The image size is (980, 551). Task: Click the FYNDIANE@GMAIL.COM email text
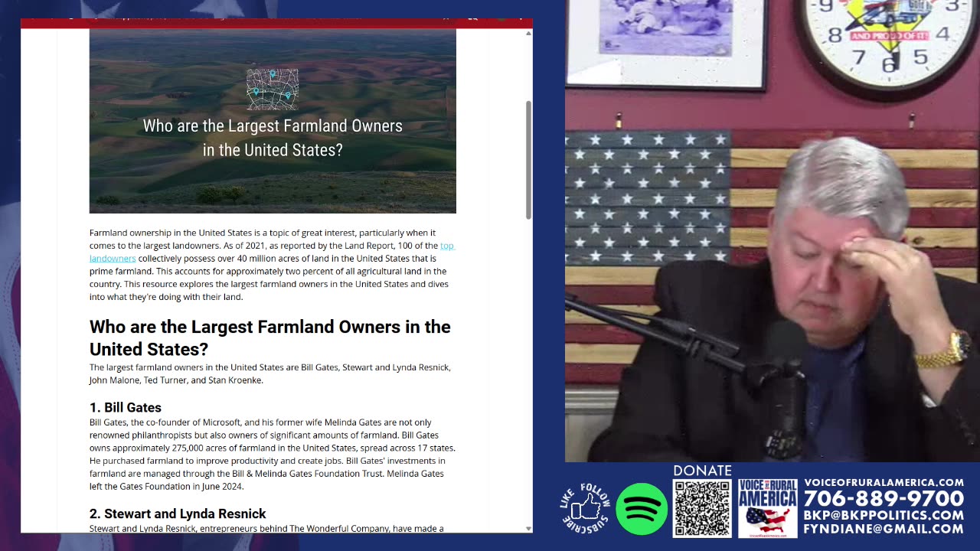point(884,529)
